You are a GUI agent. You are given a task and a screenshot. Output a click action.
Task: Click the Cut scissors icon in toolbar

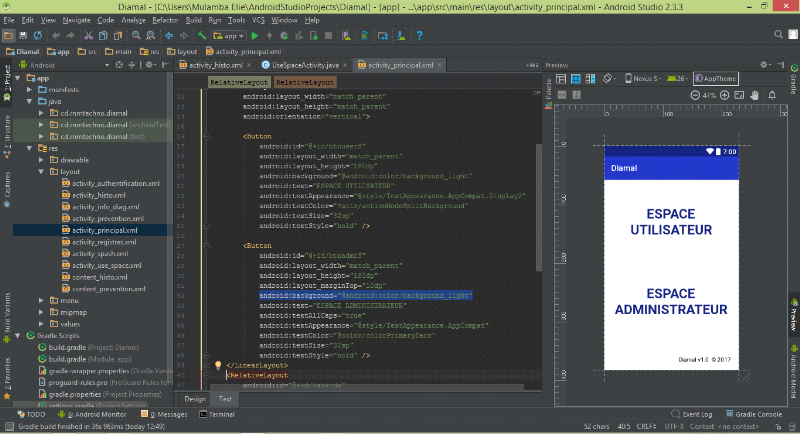(88, 36)
